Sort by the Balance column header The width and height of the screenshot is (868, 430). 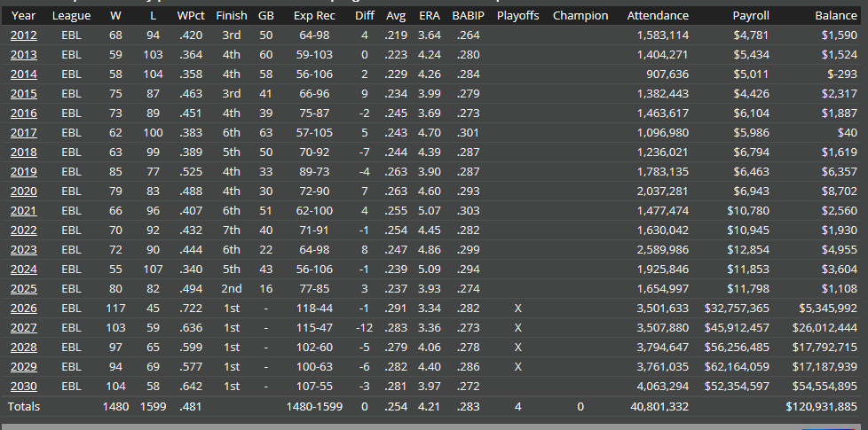point(836,16)
